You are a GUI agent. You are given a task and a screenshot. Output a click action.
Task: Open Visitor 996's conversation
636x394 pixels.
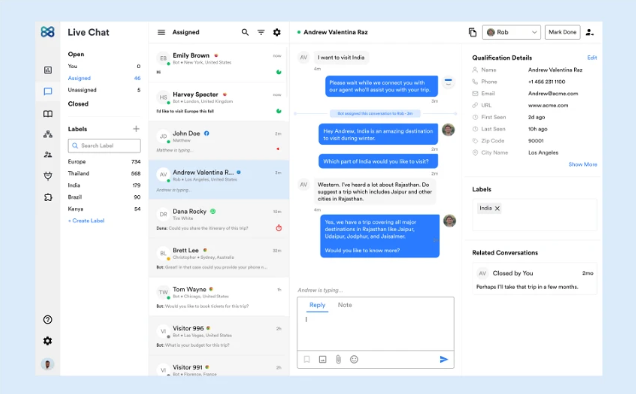219,335
